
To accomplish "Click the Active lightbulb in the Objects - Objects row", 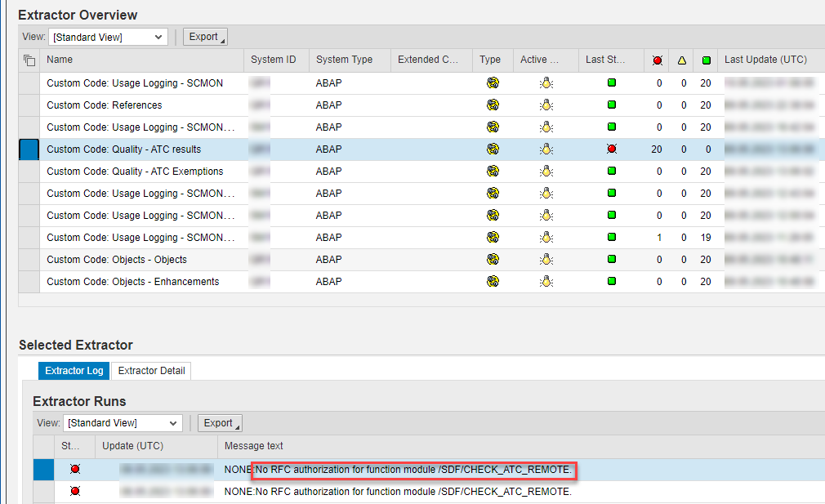I will (546, 260).
